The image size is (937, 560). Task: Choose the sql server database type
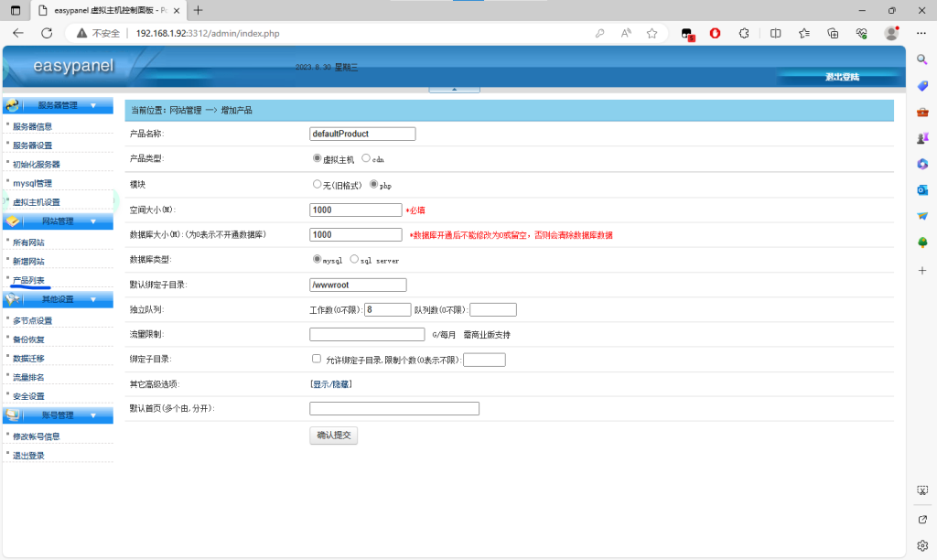click(x=354, y=259)
